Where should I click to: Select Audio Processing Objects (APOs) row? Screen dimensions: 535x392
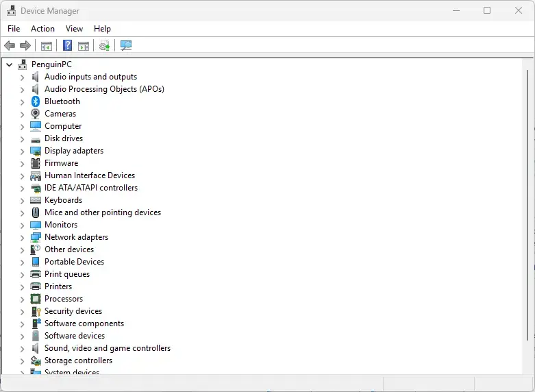click(x=104, y=89)
